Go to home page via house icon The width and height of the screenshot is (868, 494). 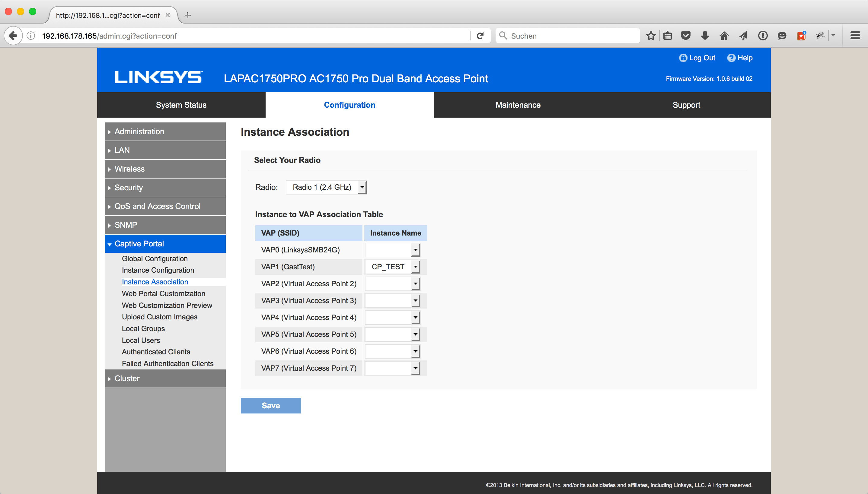pyautogui.click(x=724, y=36)
